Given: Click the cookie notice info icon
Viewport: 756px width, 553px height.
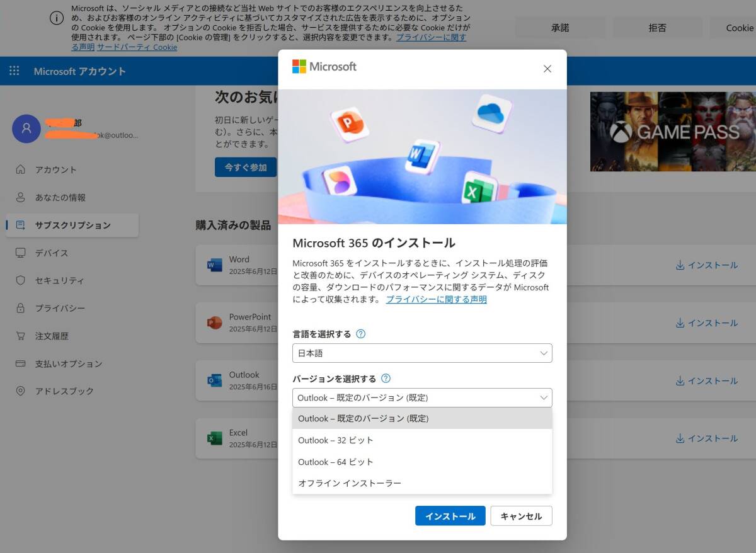Looking at the screenshot, I should pos(57,18).
